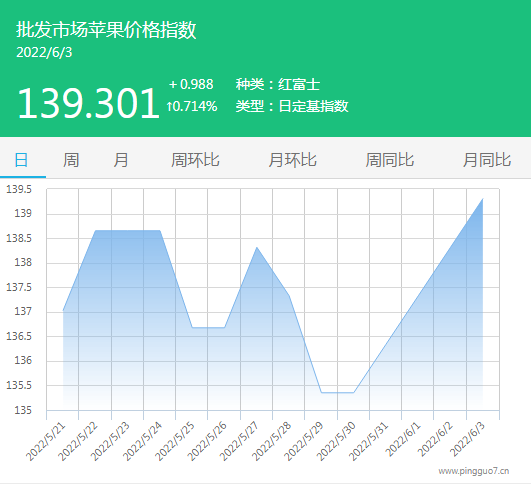Click the 2022/5/27 peak on chart
Image resolution: width=531 pixels, height=484 pixels.
click(x=257, y=248)
